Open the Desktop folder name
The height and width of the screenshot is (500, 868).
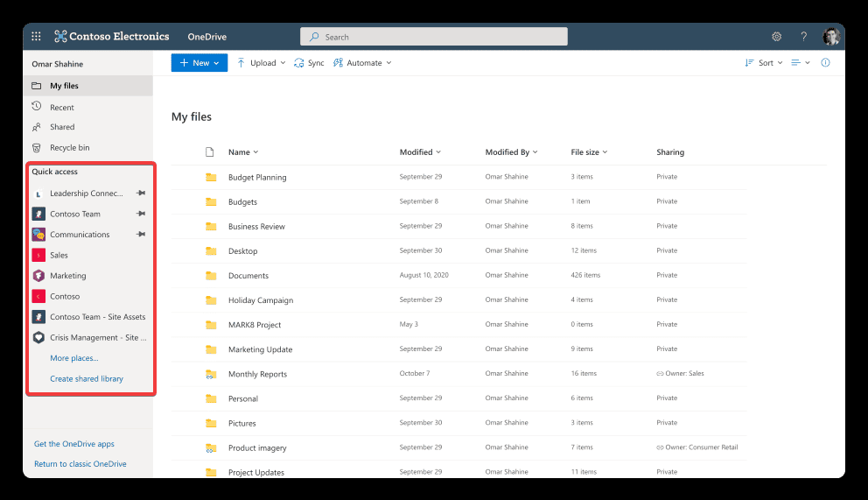(x=243, y=250)
